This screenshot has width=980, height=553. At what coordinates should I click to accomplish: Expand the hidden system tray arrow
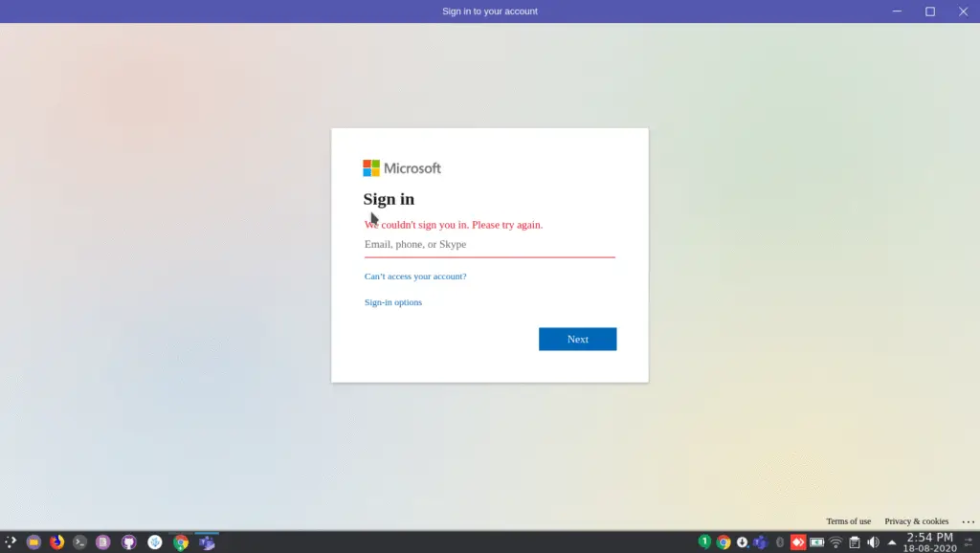click(892, 542)
